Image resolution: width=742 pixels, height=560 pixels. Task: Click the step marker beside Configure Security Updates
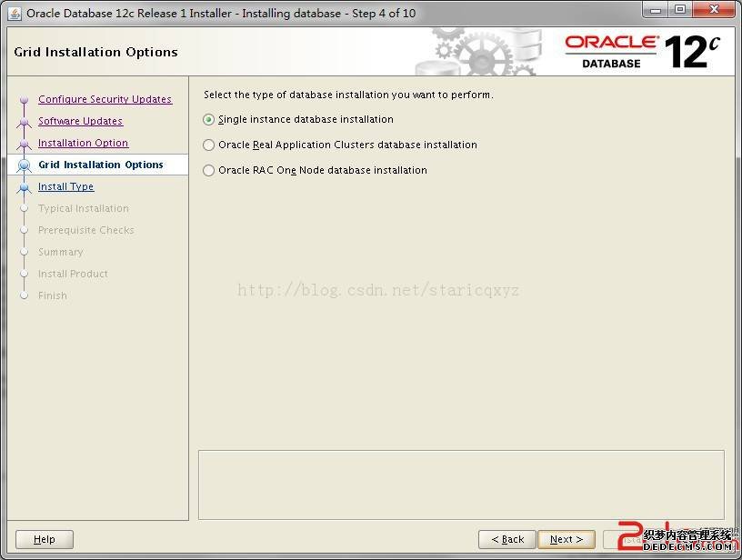(25, 100)
